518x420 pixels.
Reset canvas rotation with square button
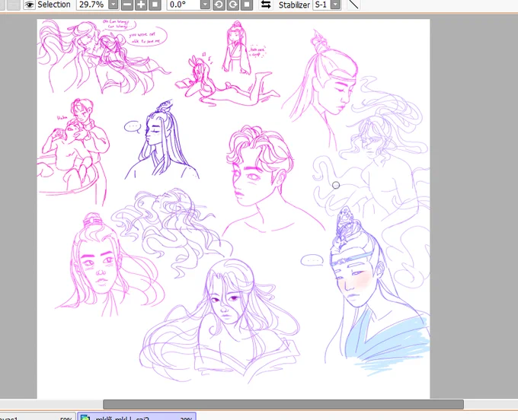coord(247,5)
